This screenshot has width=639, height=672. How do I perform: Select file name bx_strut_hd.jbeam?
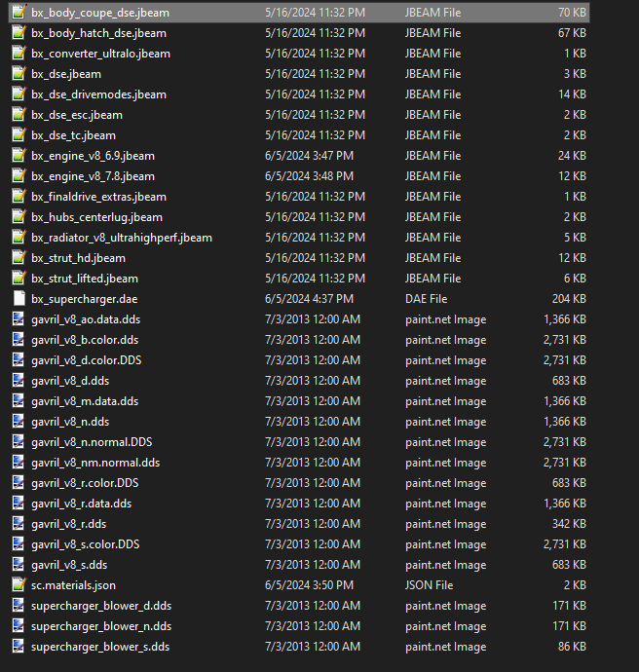[79, 258]
